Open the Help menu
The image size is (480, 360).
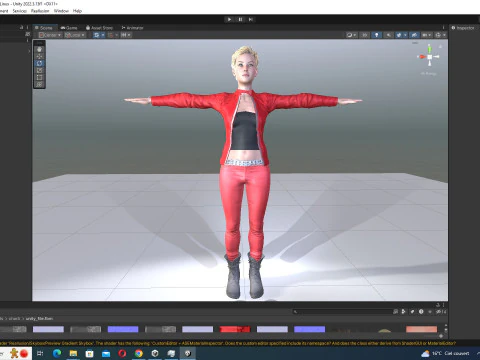tap(77, 11)
